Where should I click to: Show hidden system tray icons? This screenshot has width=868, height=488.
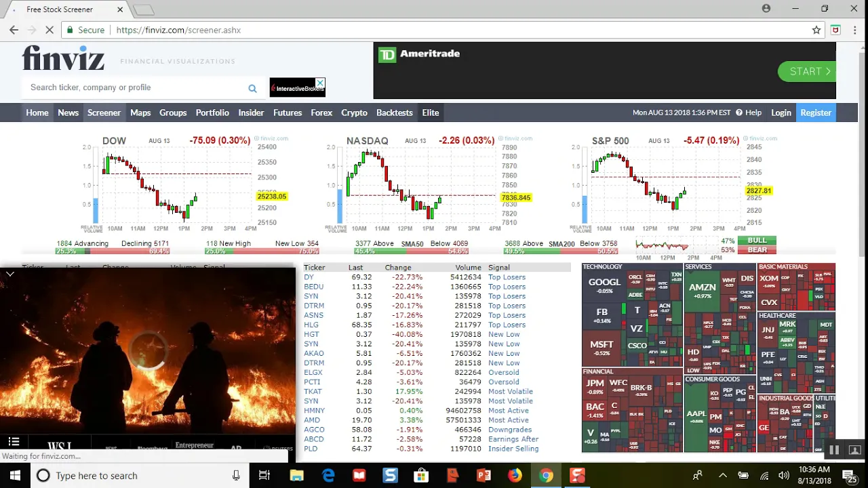[x=722, y=476]
